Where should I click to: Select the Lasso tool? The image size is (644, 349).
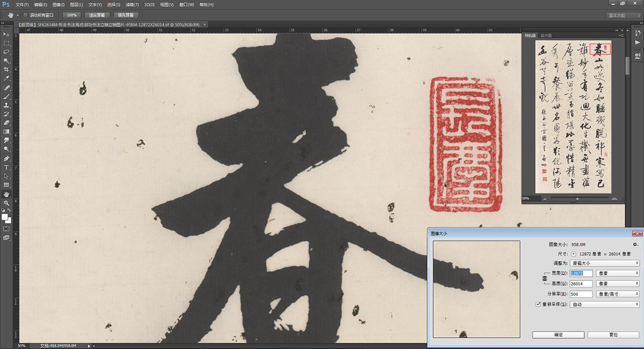6,52
